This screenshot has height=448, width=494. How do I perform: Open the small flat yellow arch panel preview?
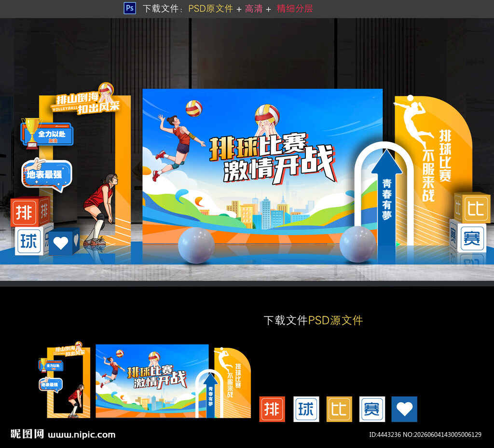click(x=233, y=383)
